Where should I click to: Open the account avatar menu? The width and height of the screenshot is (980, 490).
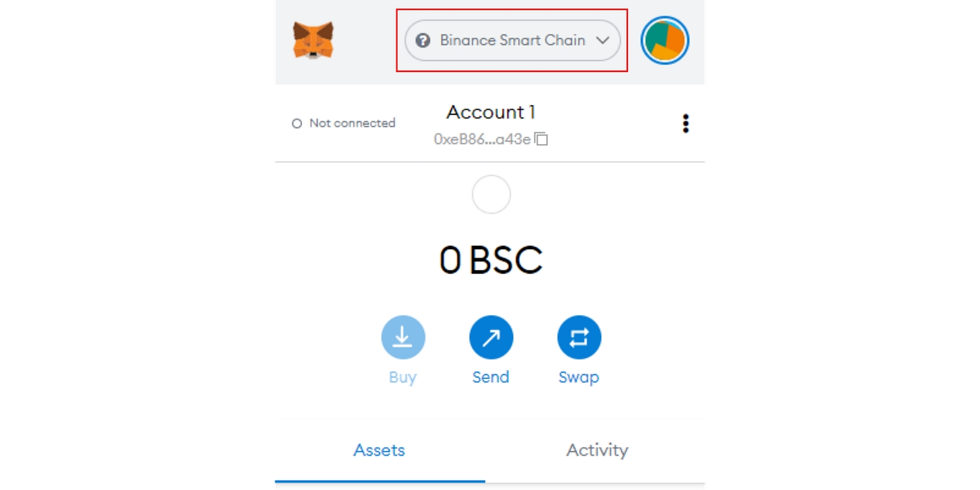(x=664, y=40)
